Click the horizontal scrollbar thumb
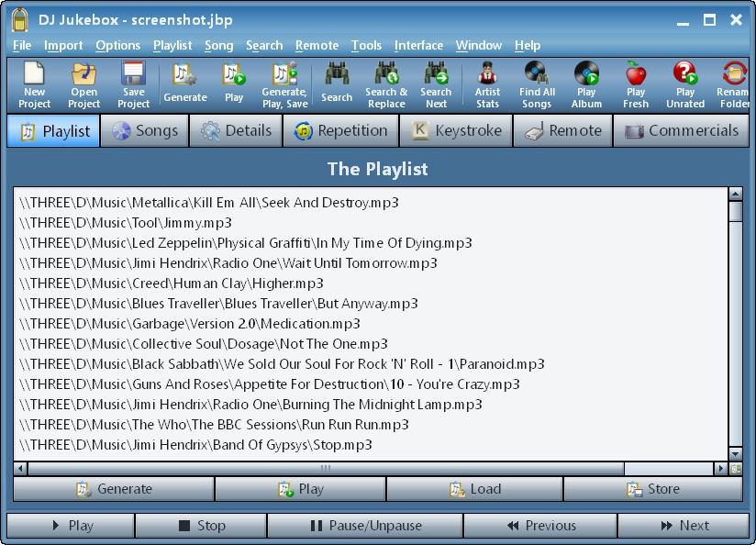 [326, 468]
